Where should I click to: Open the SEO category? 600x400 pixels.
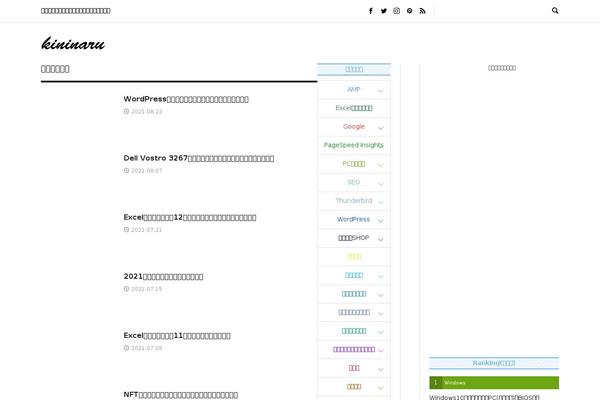pos(354,182)
